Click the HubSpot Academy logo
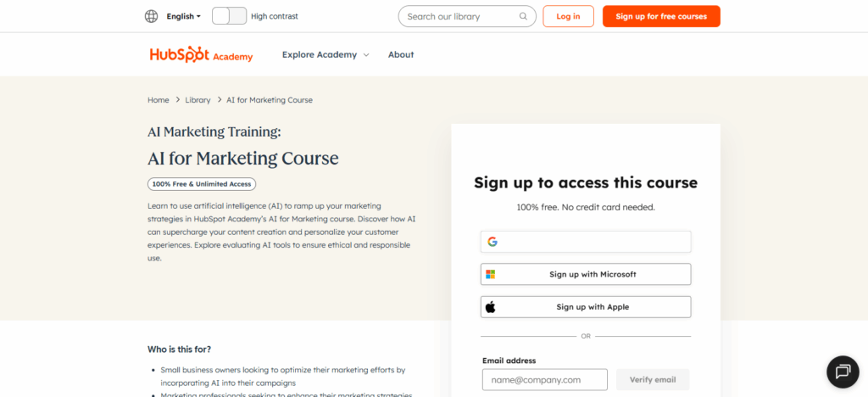 tap(201, 54)
